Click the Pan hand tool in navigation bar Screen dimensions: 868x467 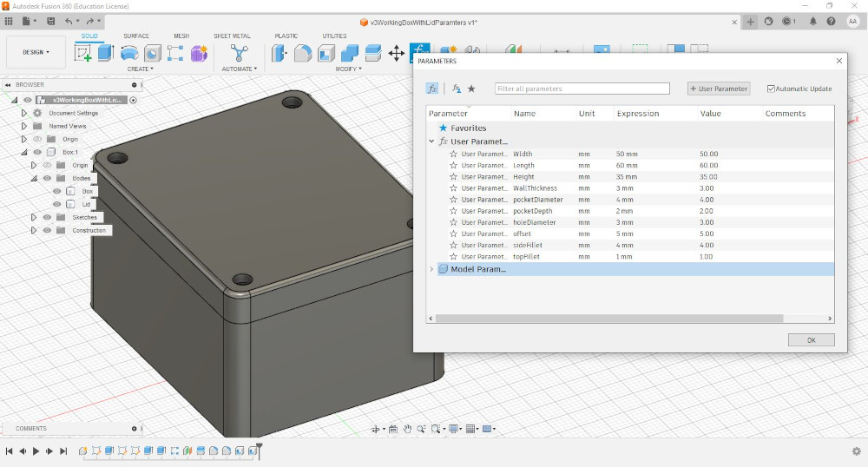[x=407, y=429]
